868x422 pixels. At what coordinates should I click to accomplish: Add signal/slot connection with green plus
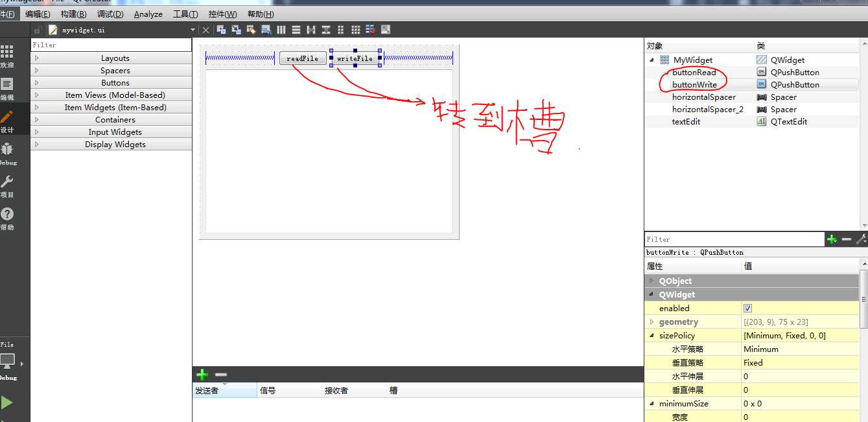pos(202,375)
